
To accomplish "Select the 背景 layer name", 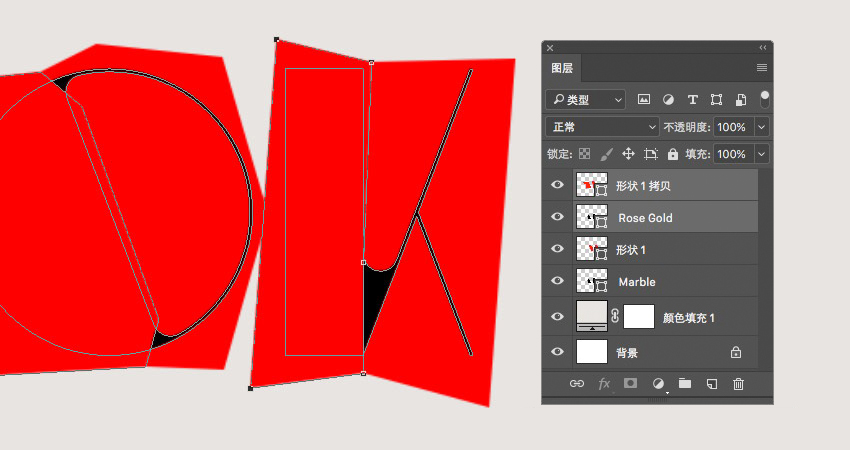I will [x=627, y=353].
